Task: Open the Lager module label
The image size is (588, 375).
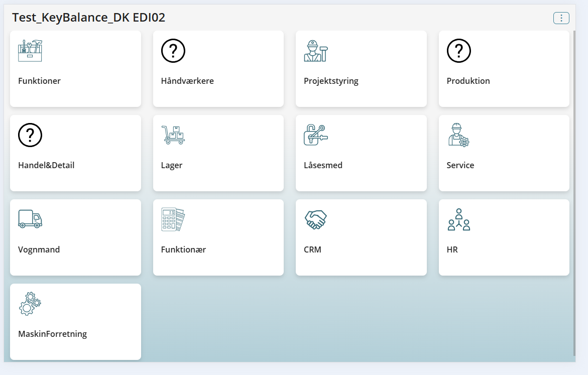Action: click(x=172, y=165)
